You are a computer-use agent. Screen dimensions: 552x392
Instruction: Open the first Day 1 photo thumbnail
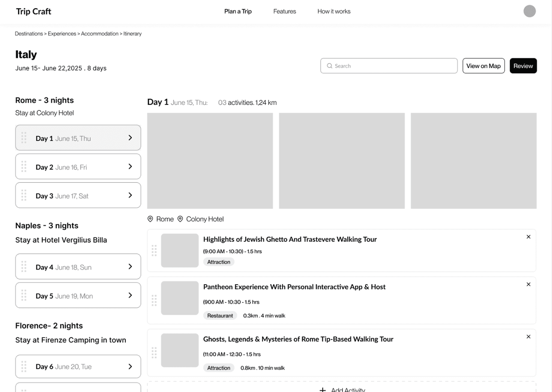point(210,161)
